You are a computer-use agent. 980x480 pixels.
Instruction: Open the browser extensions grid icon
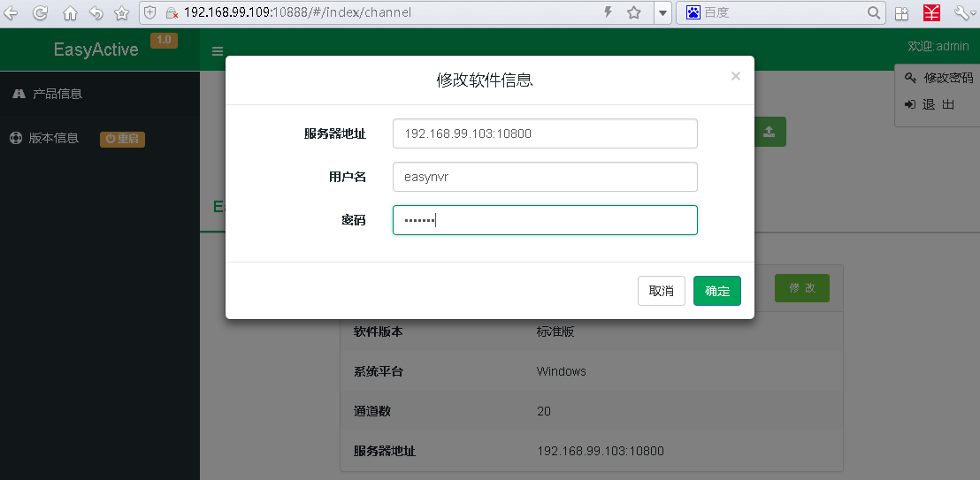[x=901, y=13]
